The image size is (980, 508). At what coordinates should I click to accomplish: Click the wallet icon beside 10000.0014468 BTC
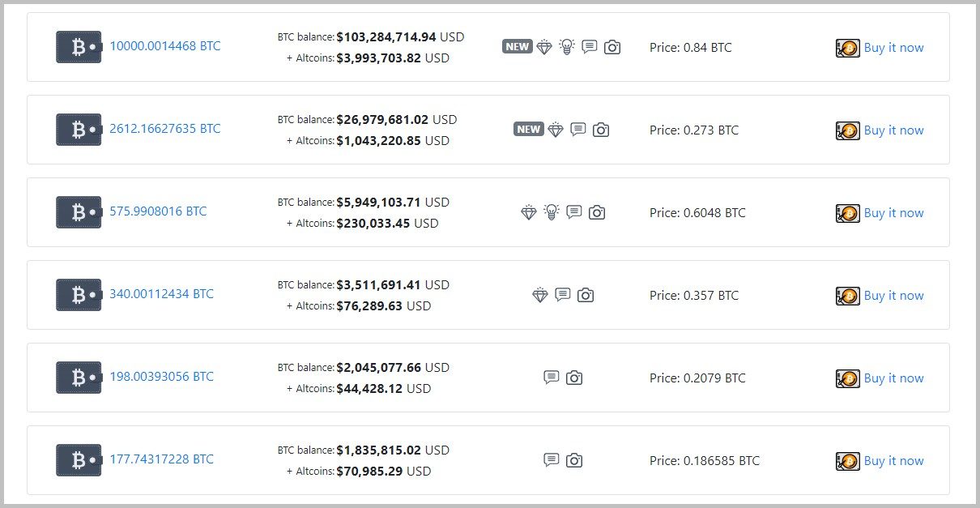click(79, 47)
